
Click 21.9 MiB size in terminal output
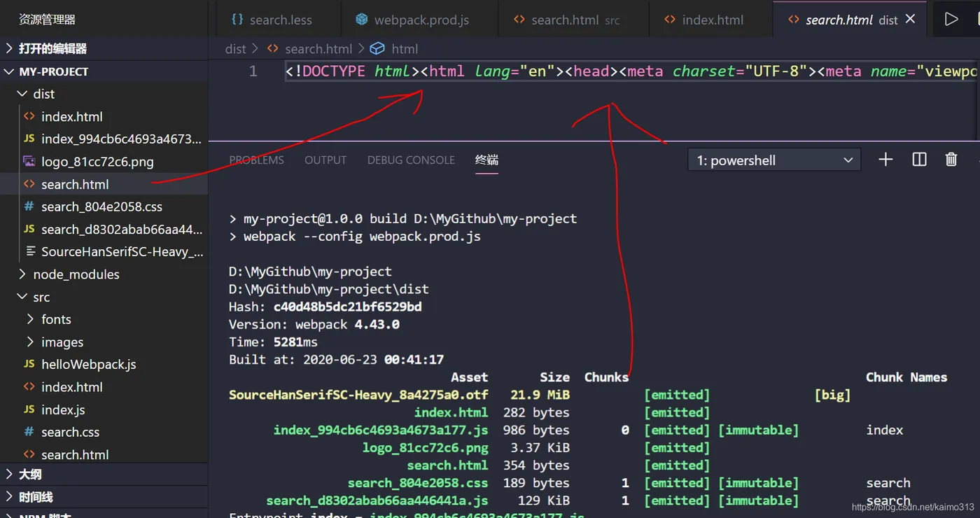coord(540,395)
